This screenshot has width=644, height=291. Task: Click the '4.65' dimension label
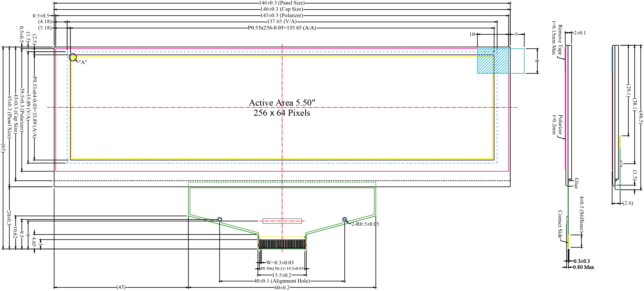click(34, 242)
